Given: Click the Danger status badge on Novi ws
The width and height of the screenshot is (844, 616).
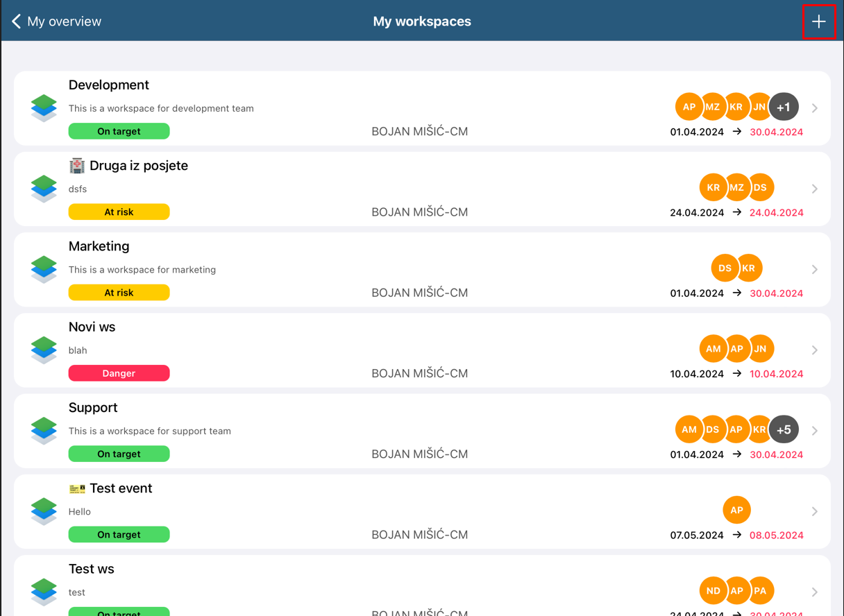Looking at the screenshot, I should click(x=119, y=373).
